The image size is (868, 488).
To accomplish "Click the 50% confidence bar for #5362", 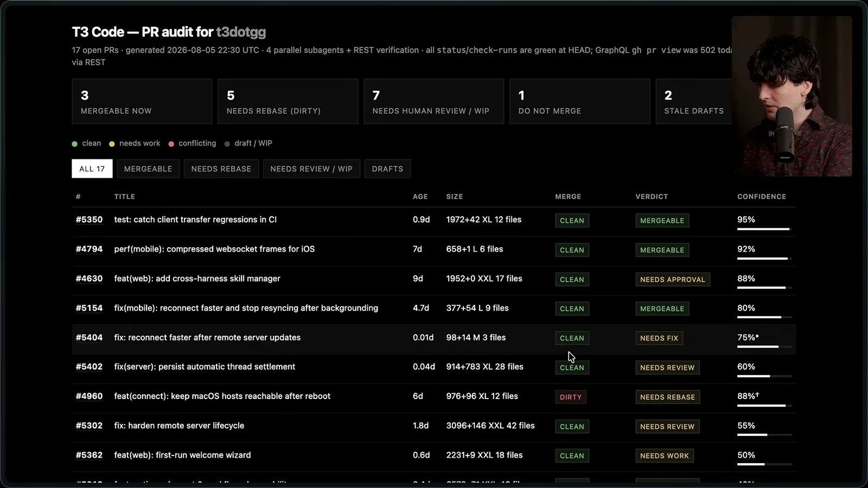I will 764,464.
